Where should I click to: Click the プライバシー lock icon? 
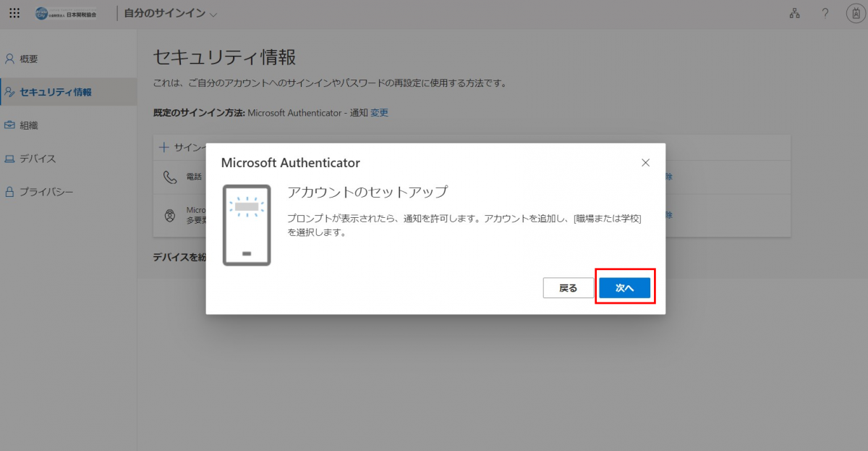coord(9,192)
